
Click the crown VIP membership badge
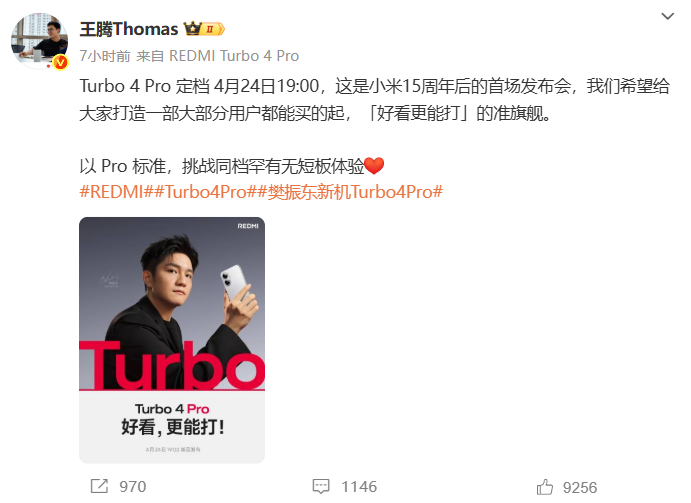pos(193,29)
